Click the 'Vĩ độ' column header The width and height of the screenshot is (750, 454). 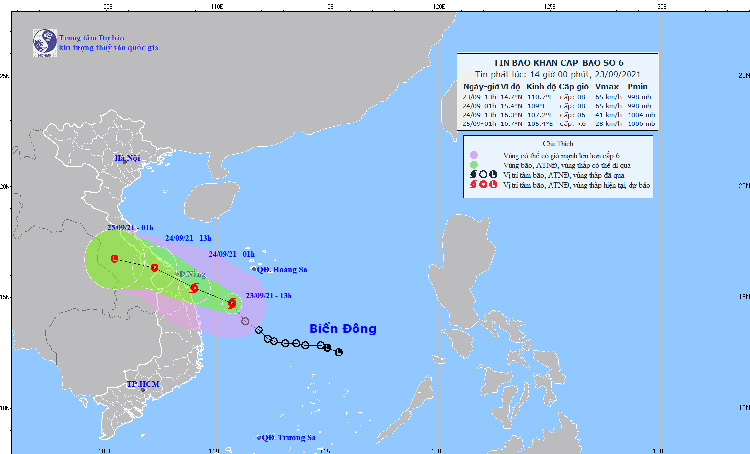tap(510, 87)
